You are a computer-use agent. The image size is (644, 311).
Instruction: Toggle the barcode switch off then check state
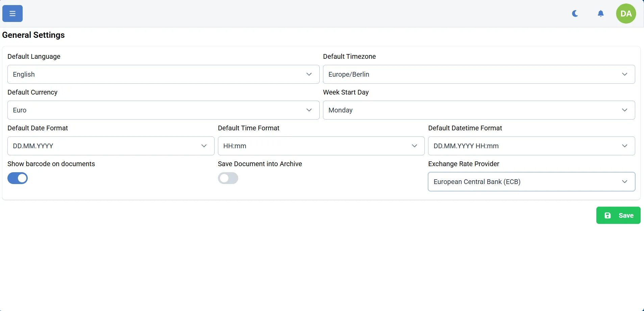[18, 178]
